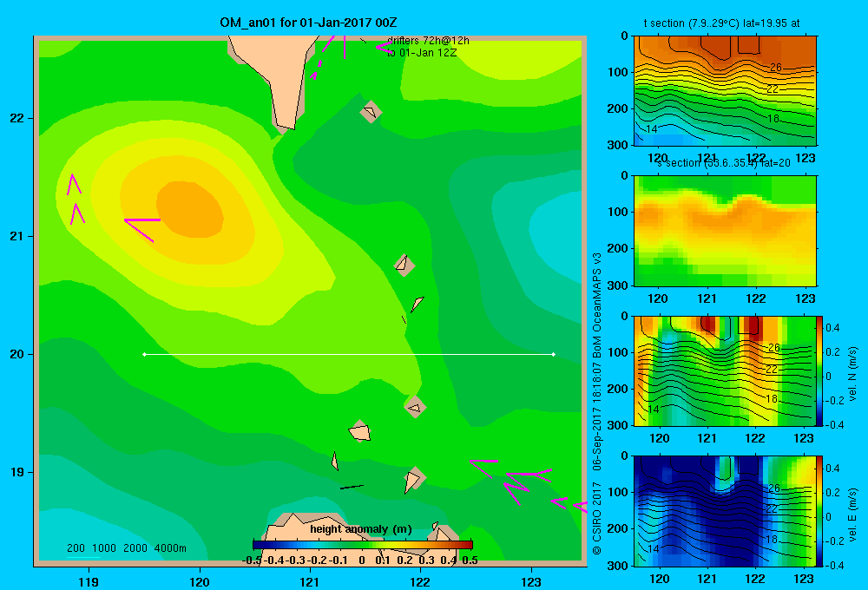
Task: Click the "26" contour label in the temperature section
Action: click(x=775, y=68)
